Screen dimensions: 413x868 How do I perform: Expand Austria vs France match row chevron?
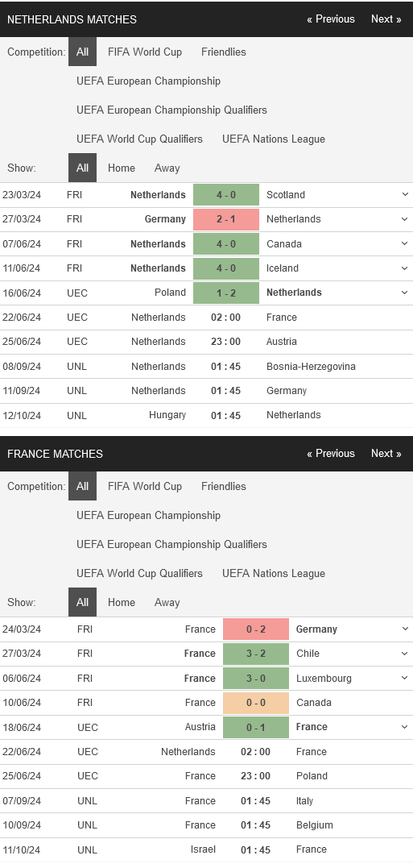pos(405,727)
